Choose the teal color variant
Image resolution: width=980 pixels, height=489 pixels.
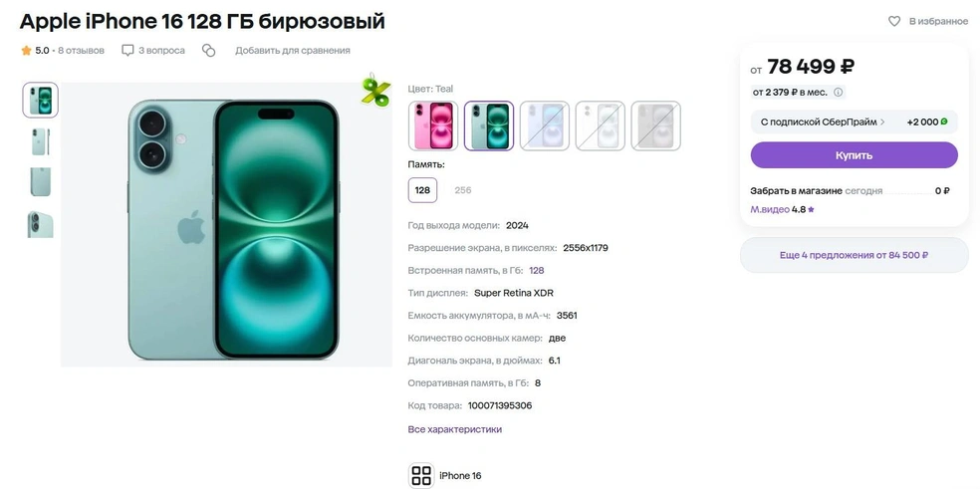(489, 125)
